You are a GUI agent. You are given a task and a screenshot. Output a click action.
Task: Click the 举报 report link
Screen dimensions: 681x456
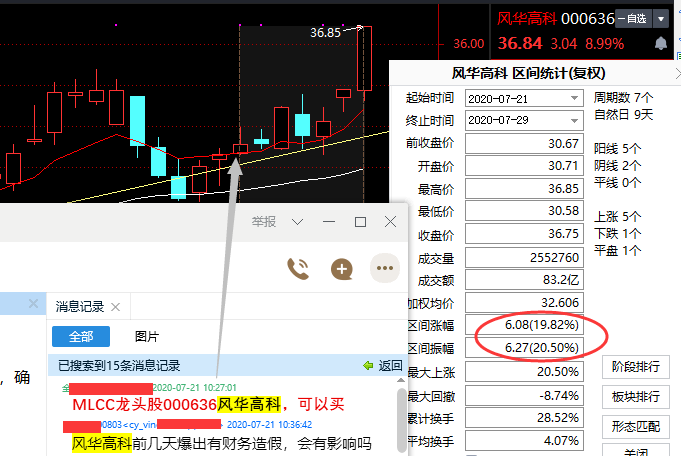pyautogui.click(x=264, y=222)
